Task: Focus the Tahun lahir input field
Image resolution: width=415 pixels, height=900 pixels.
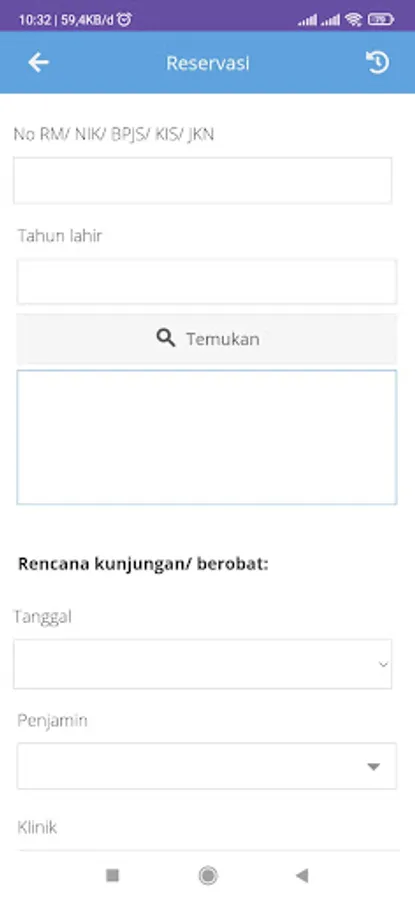Action: click(x=207, y=281)
